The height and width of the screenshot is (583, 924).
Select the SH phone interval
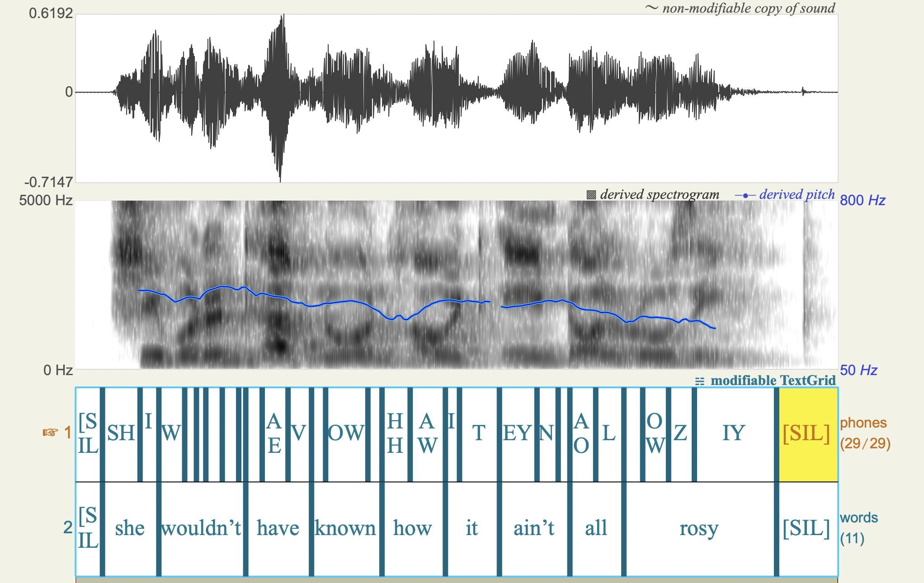point(121,434)
